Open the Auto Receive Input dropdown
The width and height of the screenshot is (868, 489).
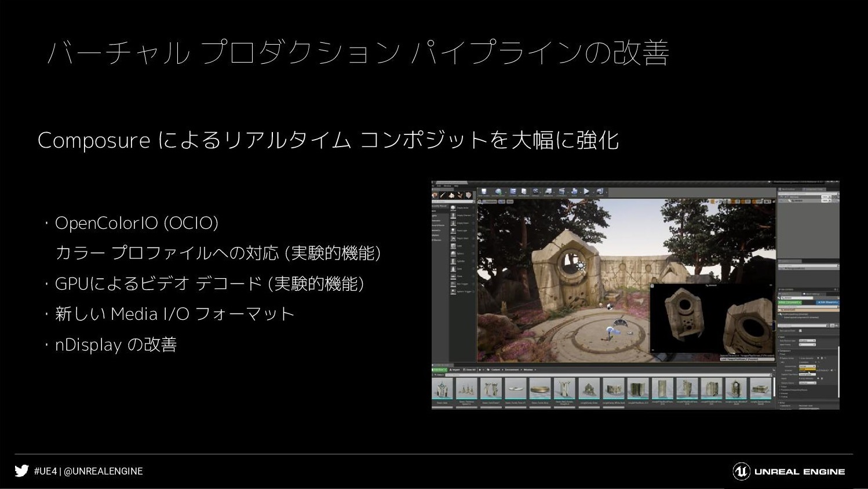click(x=807, y=341)
